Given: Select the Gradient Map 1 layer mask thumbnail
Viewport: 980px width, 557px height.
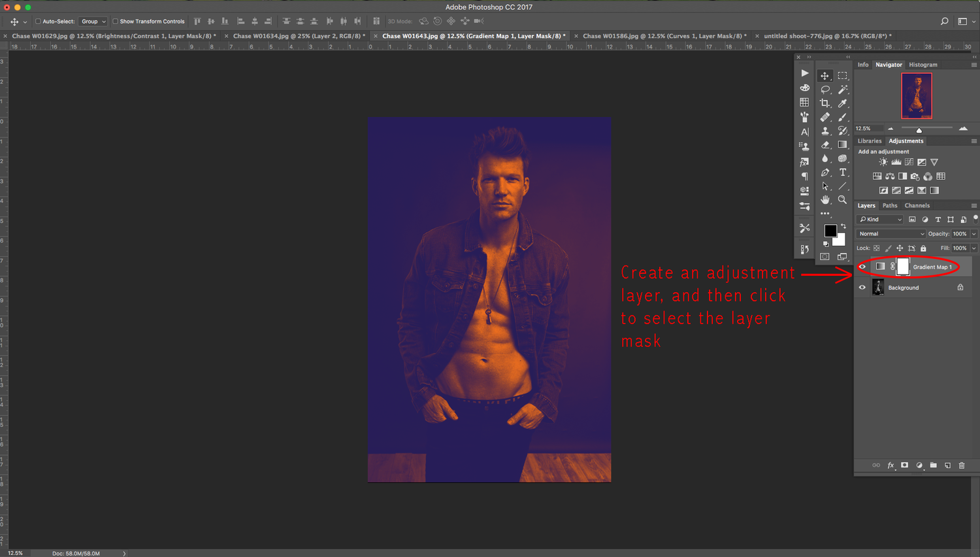Looking at the screenshot, I should [x=903, y=267].
